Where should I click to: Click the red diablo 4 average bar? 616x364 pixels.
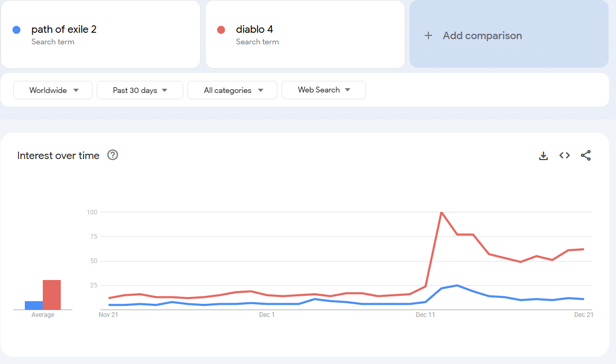[x=52, y=295]
